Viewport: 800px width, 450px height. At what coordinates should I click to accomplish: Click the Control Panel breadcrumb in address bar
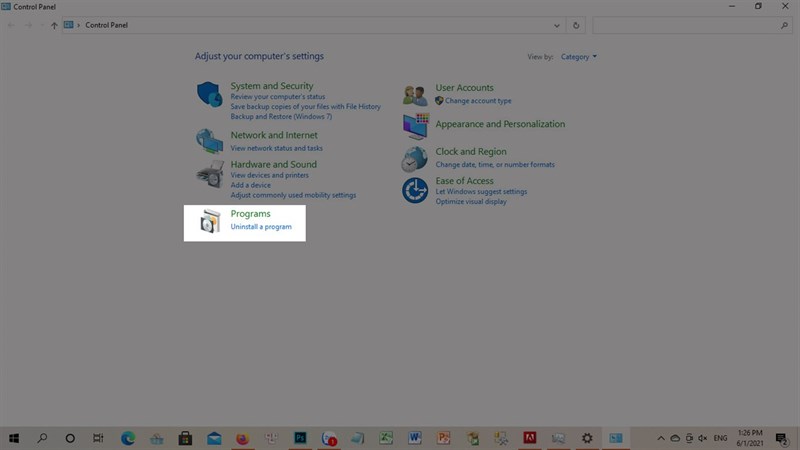(x=106, y=25)
